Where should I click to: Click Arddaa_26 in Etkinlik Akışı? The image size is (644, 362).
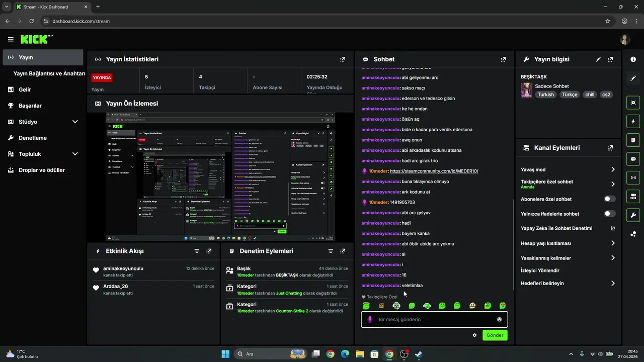click(x=116, y=287)
